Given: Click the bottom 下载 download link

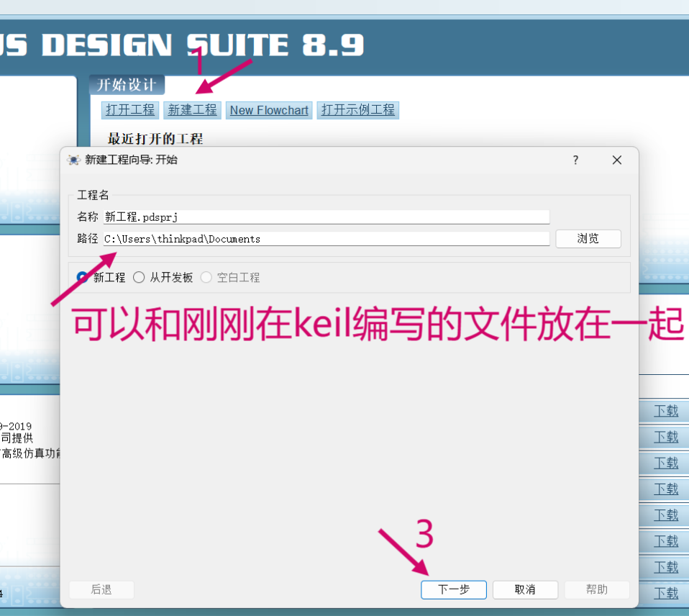Looking at the screenshot, I should tap(666, 594).
